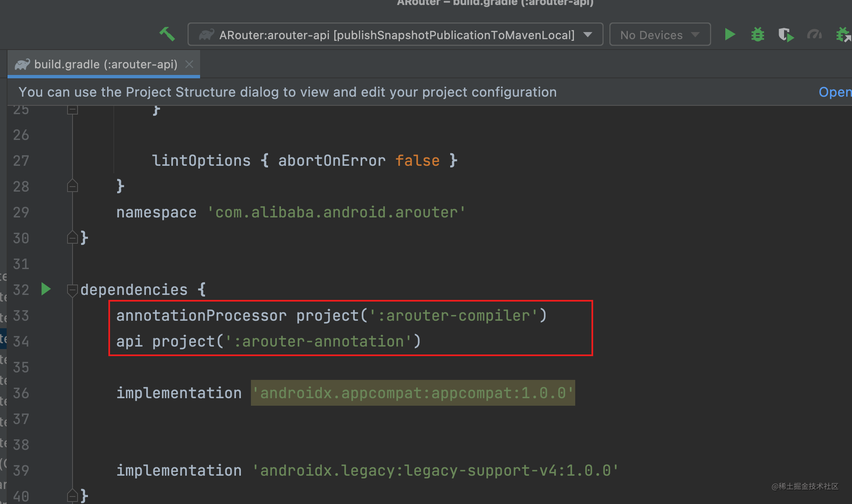Open the No Devices device selector
852x504 pixels.
[x=660, y=34]
